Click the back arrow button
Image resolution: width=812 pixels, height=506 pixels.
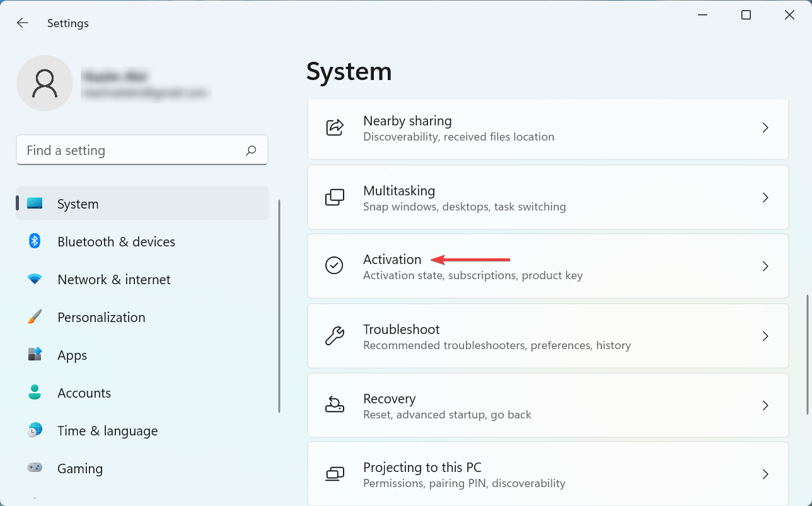pyautogui.click(x=23, y=23)
